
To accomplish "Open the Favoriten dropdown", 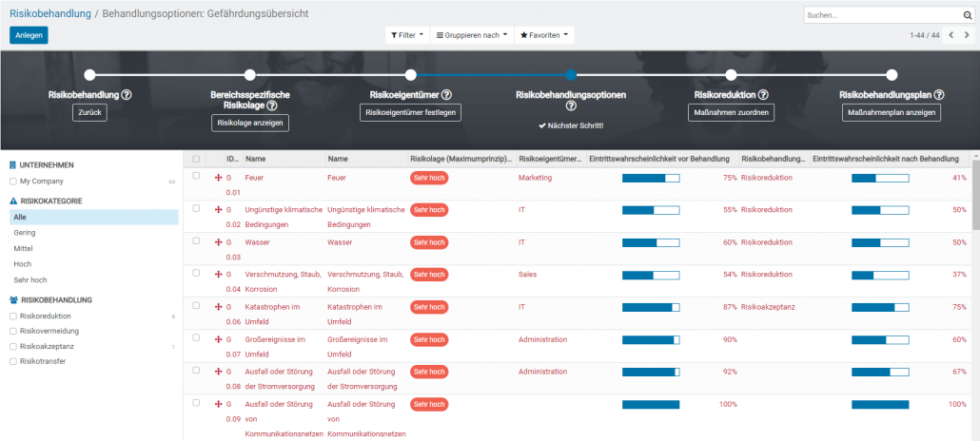I will (545, 35).
